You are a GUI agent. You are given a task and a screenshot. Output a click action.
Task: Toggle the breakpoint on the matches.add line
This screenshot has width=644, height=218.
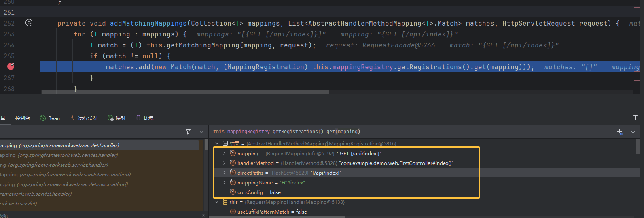[11, 66]
